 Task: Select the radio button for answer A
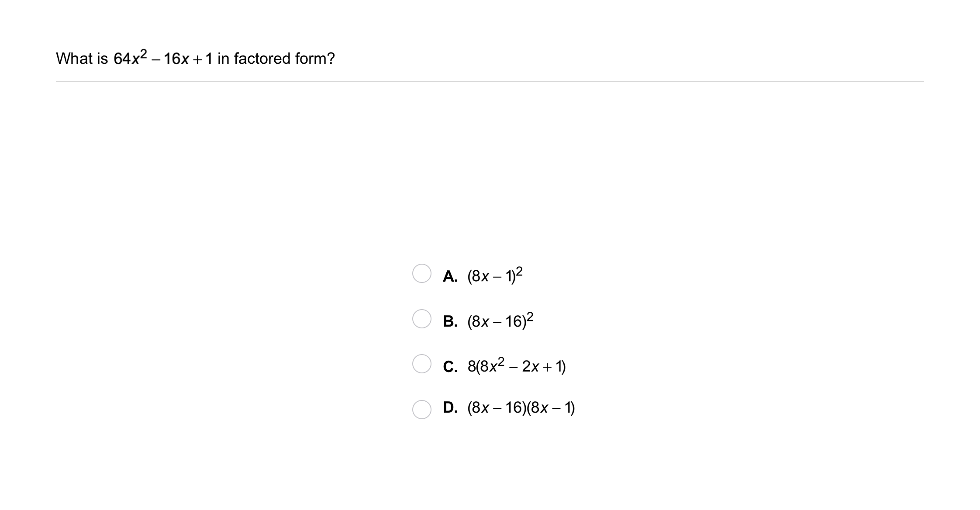421,273
